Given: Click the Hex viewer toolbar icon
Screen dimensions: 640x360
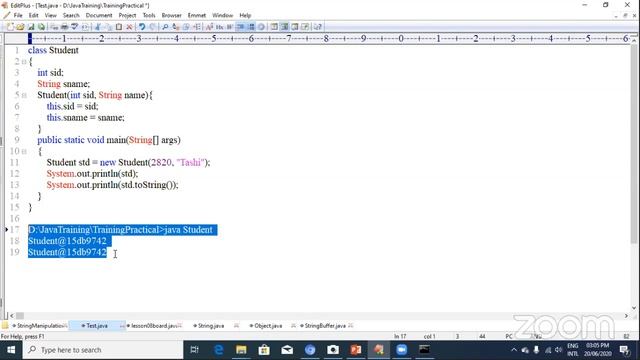Looking at the screenshot, I should coord(220,27).
